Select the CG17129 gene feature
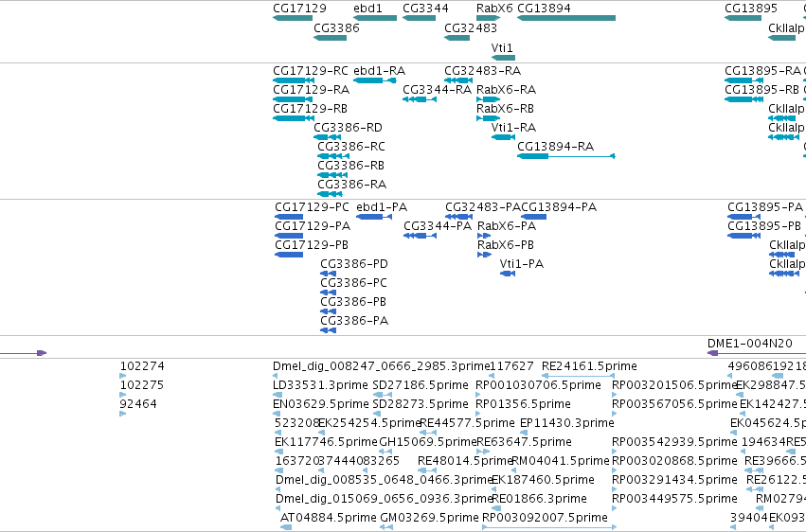The height and width of the screenshot is (532, 806). (x=293, y=18)
